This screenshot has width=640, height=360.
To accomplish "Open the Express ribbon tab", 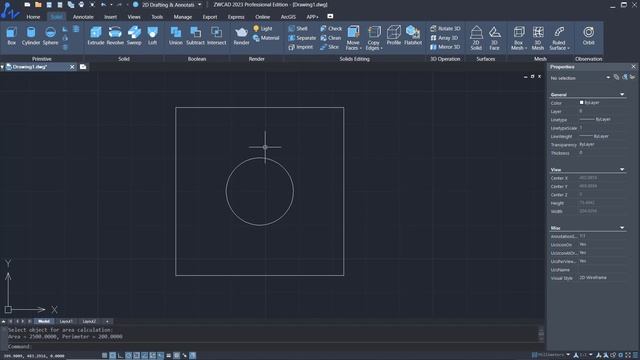I will click(x=236, y=17).
